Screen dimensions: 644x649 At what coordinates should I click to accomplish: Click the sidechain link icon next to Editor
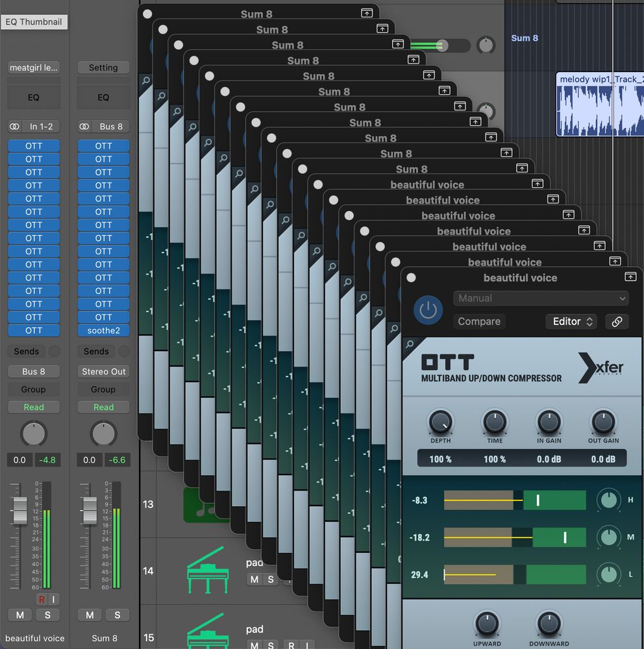tap(617, 321)
